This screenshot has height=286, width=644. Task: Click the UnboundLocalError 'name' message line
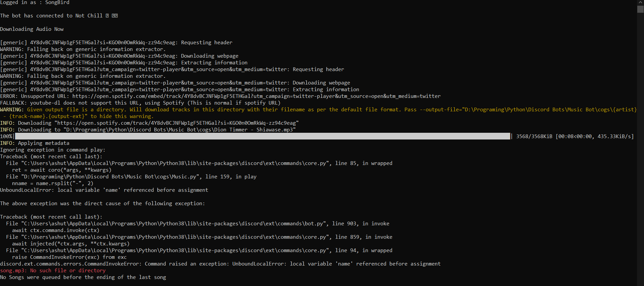[104, 190]
